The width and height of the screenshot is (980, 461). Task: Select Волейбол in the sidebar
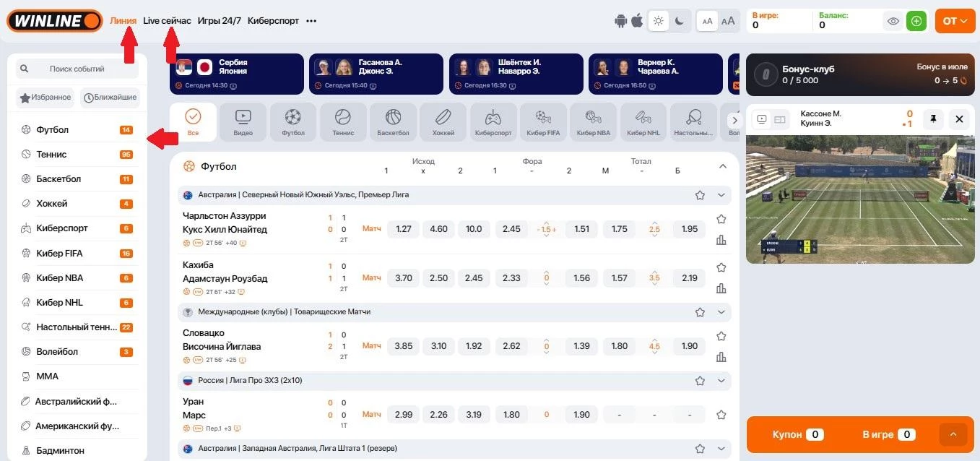[x=77, y=352]
